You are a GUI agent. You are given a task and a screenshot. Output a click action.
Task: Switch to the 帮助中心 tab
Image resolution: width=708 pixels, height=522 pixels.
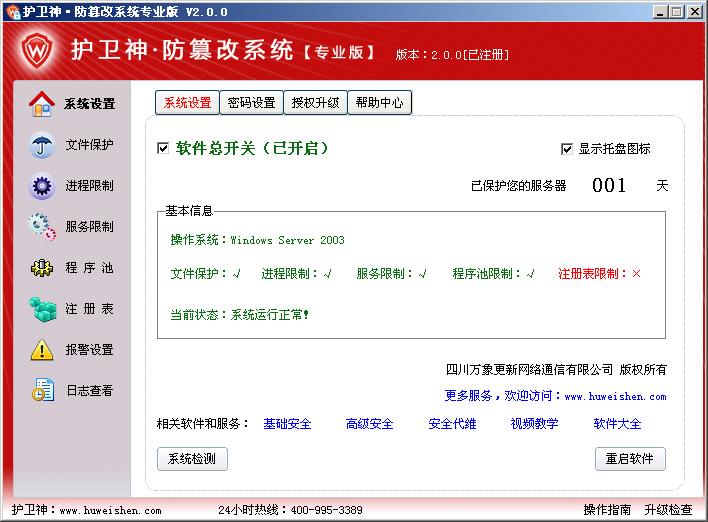click(x=379, y=103)
